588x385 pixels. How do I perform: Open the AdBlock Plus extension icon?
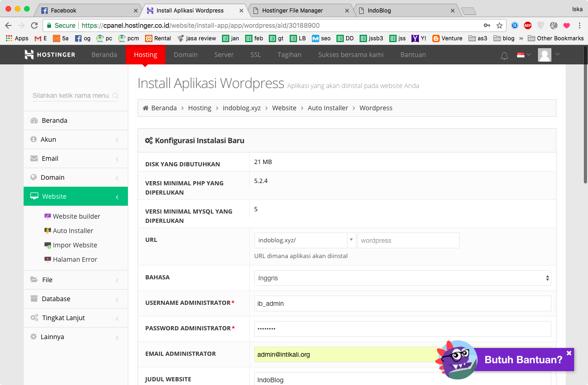pyautogui.click(x=528, y=25)
